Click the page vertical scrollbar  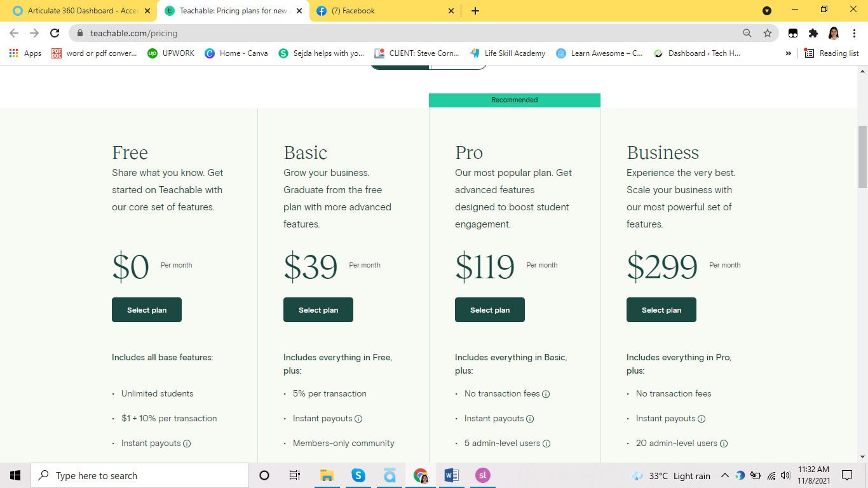tap(862, 156)
